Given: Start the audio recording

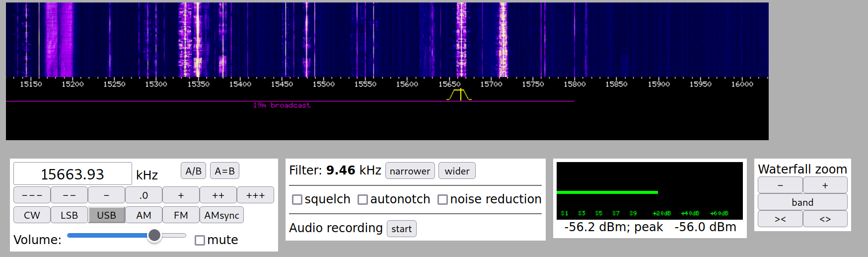Looking at the screenshot, I should [401, 229].
